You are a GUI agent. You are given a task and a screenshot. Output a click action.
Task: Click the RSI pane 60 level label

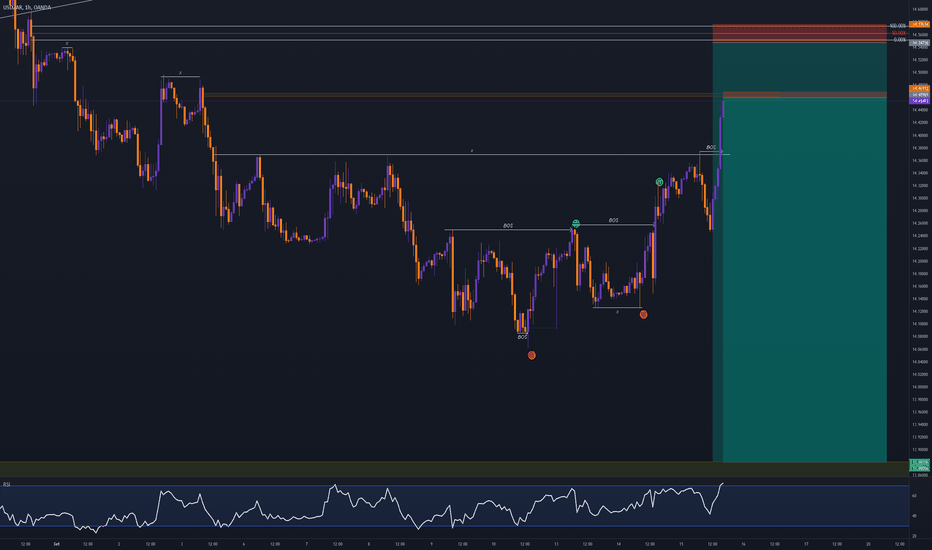[x=915, y=495]
